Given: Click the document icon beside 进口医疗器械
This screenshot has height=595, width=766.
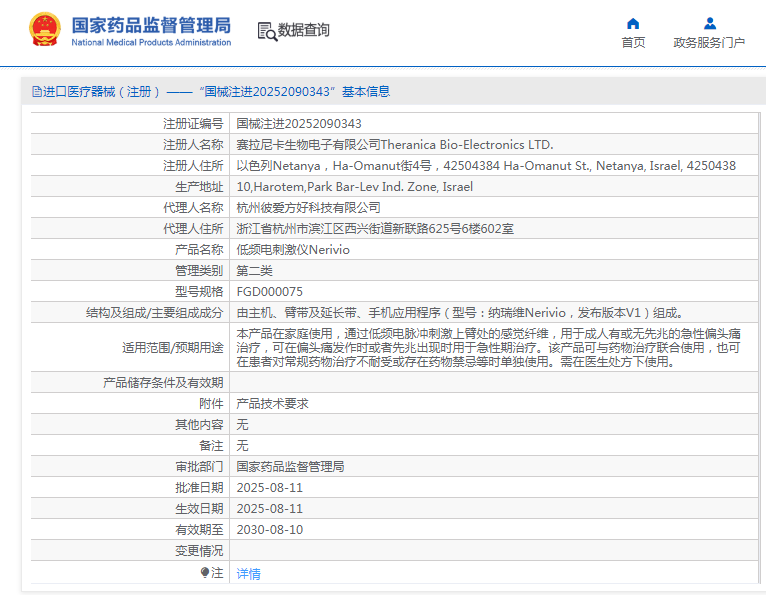Looking at the screenshot, I should point(37,92).
